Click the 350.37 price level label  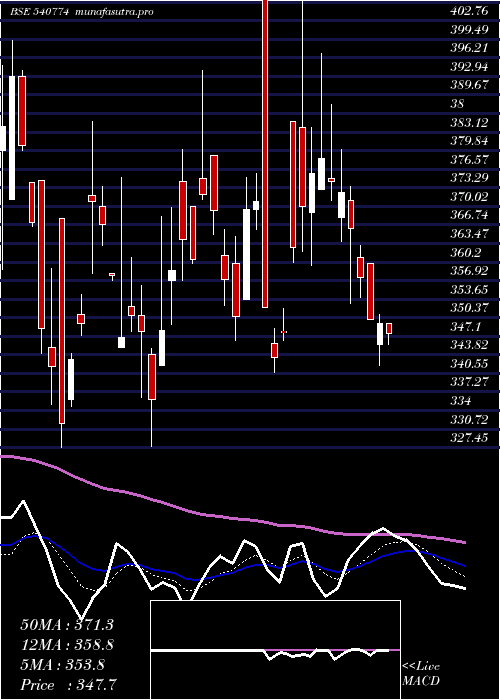tap(469, 308)
